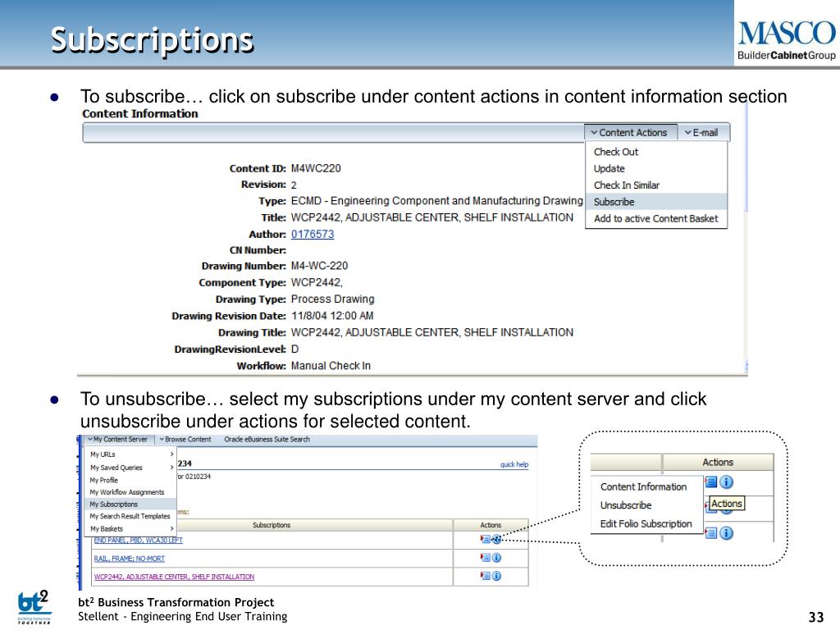Click first actions list icon in callout
This screenshot has width=840, height=630.
(711, 482)
